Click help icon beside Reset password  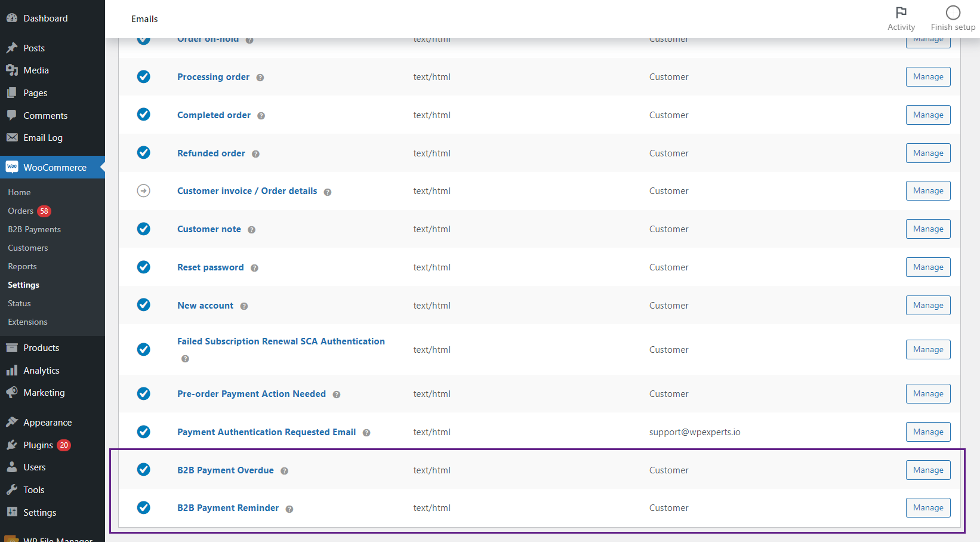tap(254, 268)
